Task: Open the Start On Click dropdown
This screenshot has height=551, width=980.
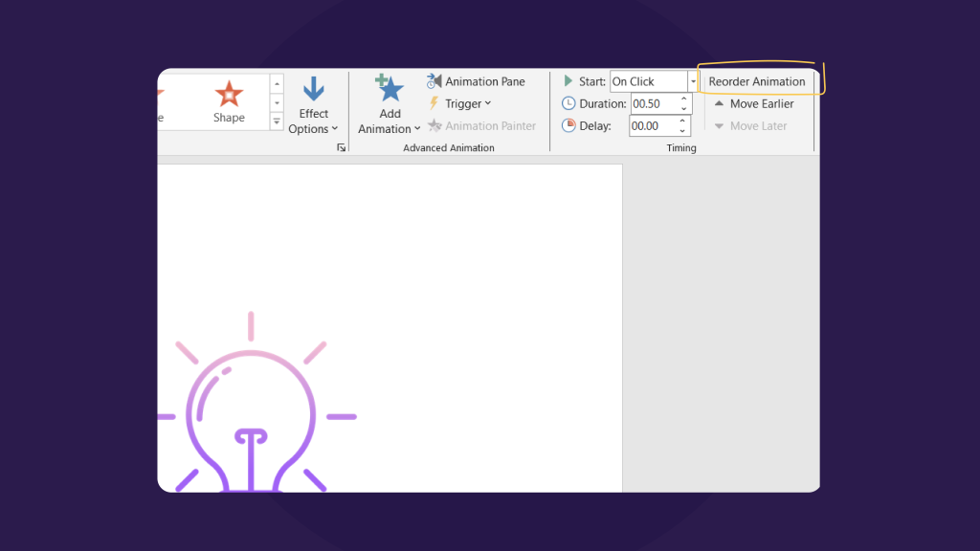Action: 692,81
